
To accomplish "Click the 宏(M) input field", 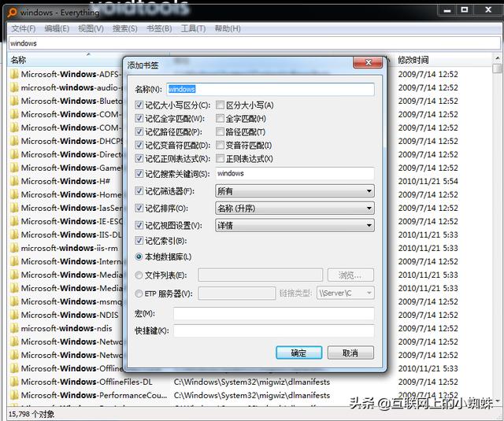I will tap(274, 314).
